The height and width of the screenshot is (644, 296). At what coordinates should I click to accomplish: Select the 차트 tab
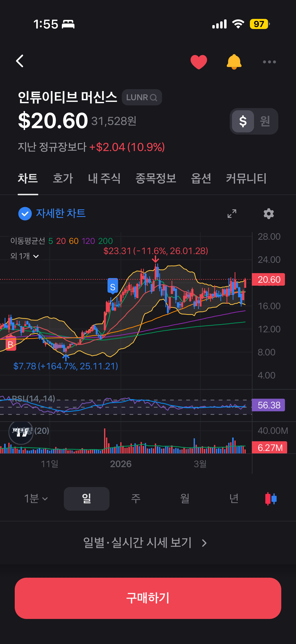pyautogui.click(x=28, y=178)
